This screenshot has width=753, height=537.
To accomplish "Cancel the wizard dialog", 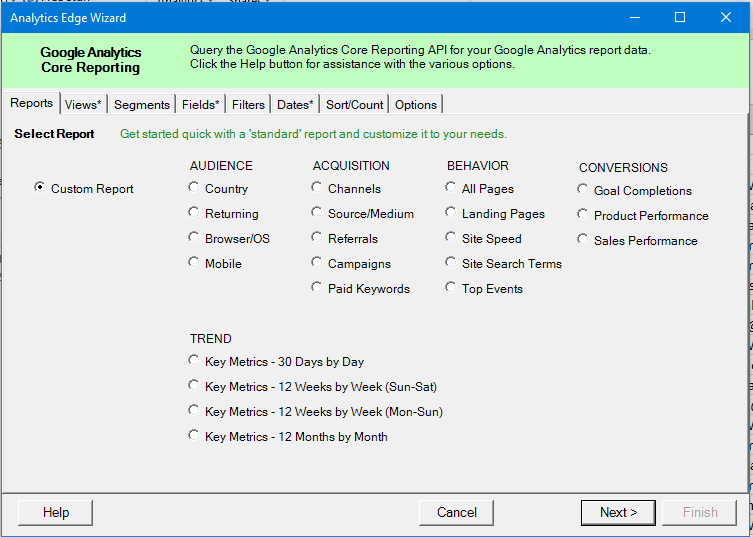I will (456, 513).
